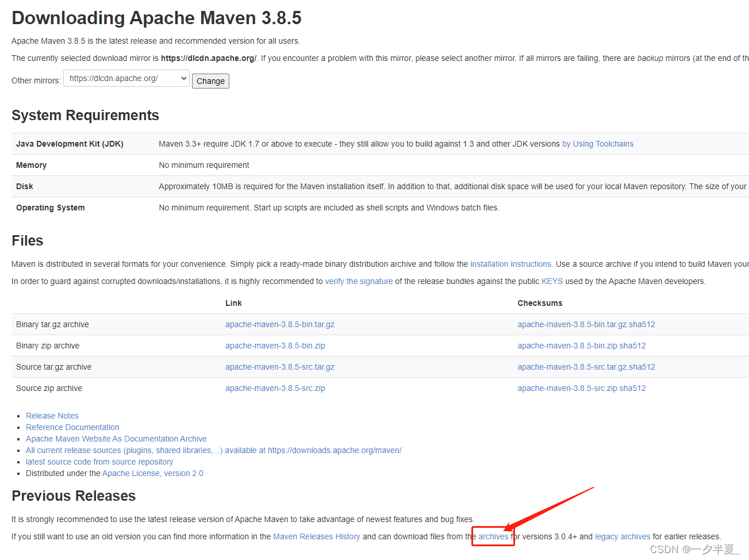Open the KEYS link

click(x=552, y=281)
